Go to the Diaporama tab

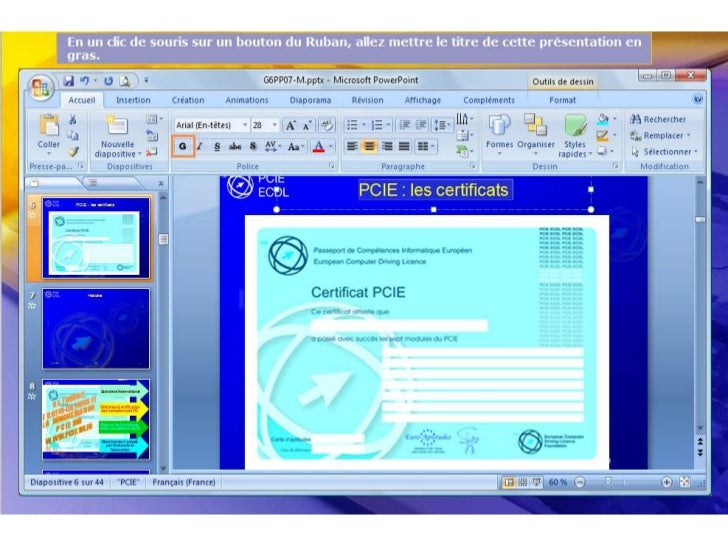[310, 100]
